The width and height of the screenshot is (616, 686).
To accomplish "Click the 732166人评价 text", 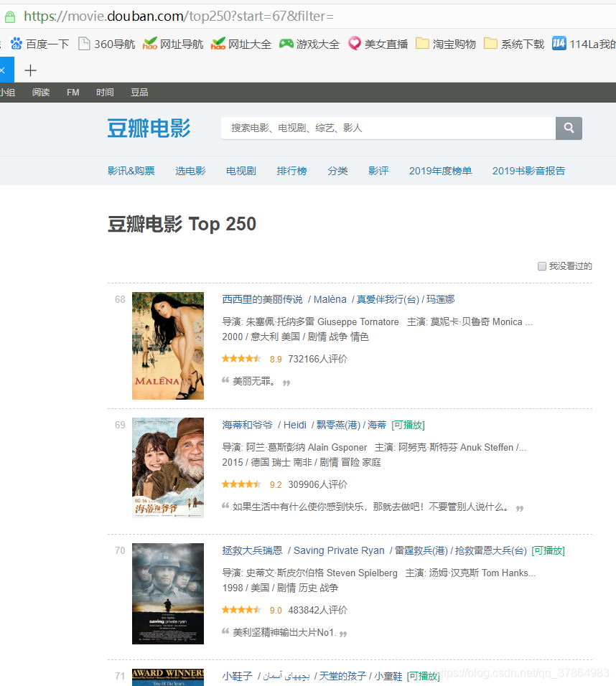I will pos(318,359).
